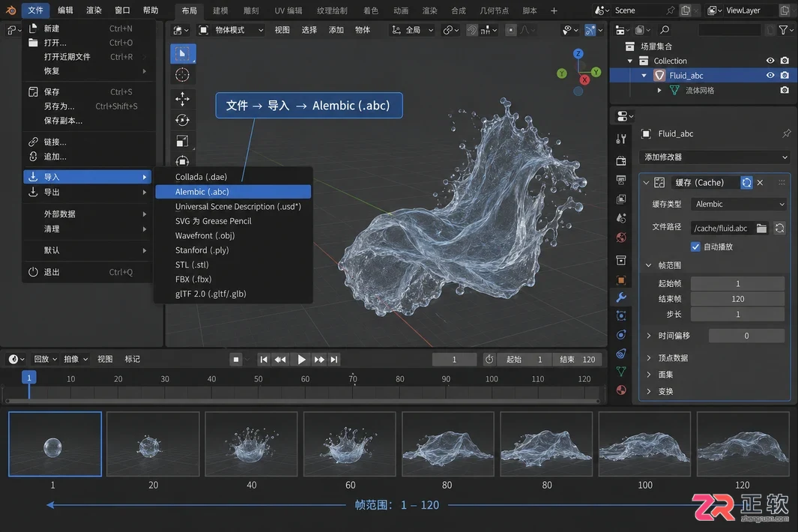This screenshot has width=798, height=532.
Task: Reload the cache file path
Action: (x=779, y=228)
